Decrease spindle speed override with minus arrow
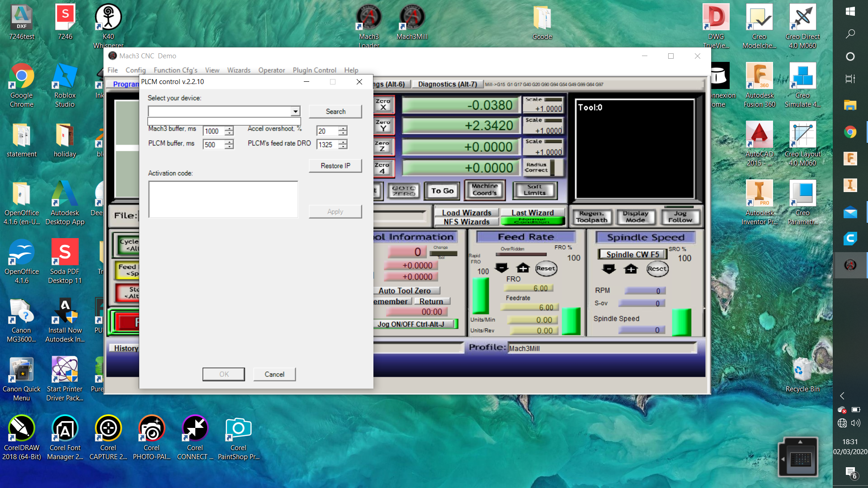This screenshot has height=488, width=868. pyautogui.click(x=609, y=269)
